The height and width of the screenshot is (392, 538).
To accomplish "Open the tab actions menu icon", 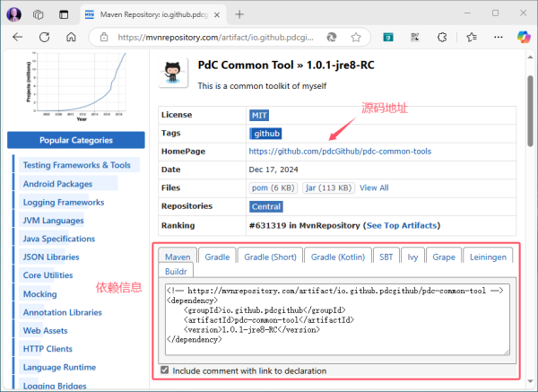I will [x=64, y=14].
